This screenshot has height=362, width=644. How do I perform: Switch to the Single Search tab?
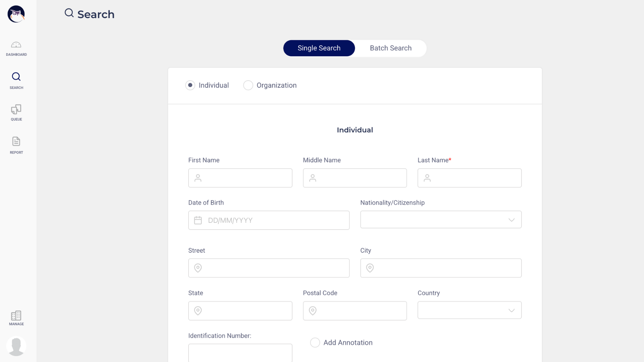pos(319,48)
